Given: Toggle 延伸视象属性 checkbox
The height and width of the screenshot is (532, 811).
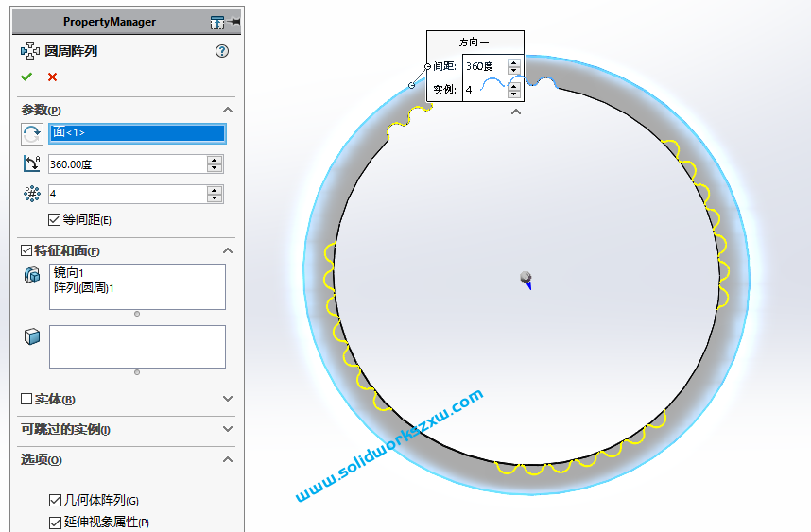Looking at the screenshot, I should [x=55, y=523].
